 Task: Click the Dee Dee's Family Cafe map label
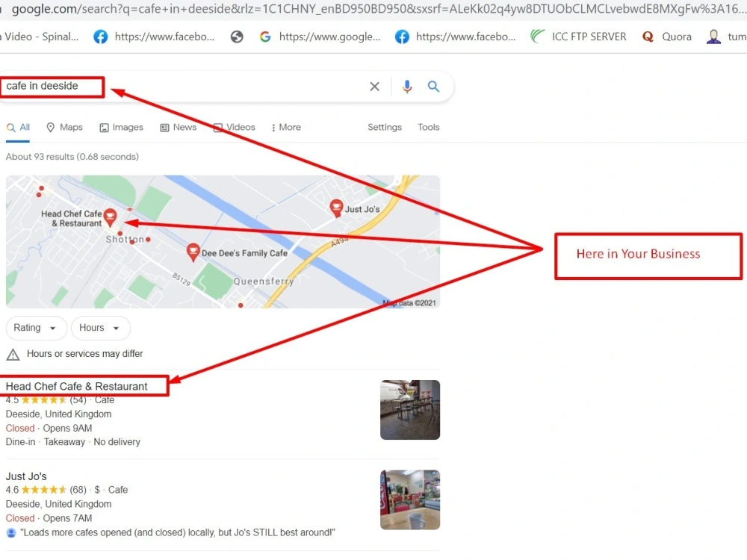pos(244,253)
